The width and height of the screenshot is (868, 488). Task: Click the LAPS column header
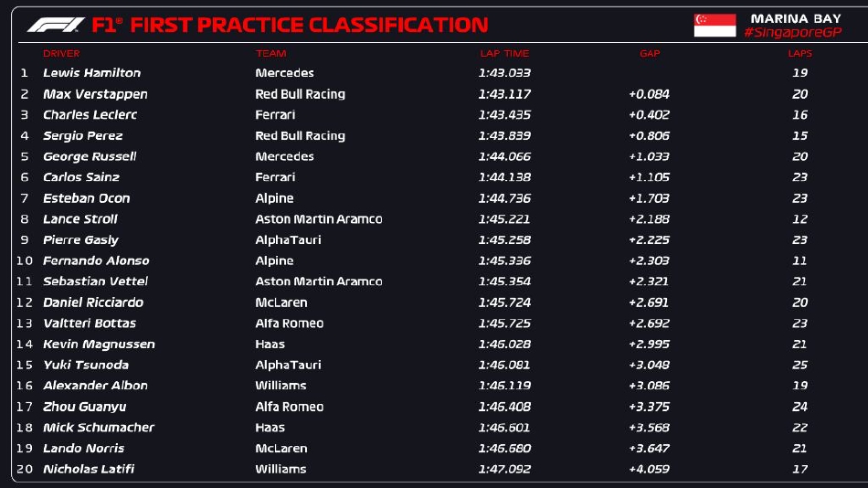(x=799, y=54)
